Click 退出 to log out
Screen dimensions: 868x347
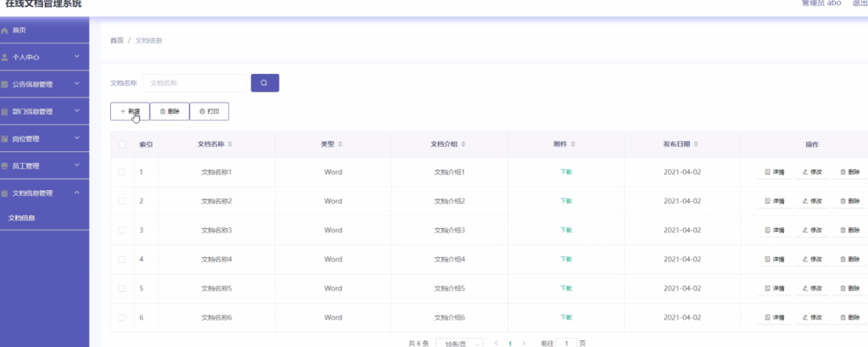tap(860, 3)
